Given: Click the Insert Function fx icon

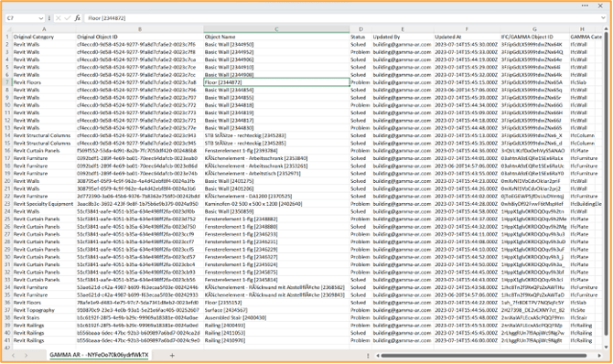Looking at the screenshot, I should (78, 18).
